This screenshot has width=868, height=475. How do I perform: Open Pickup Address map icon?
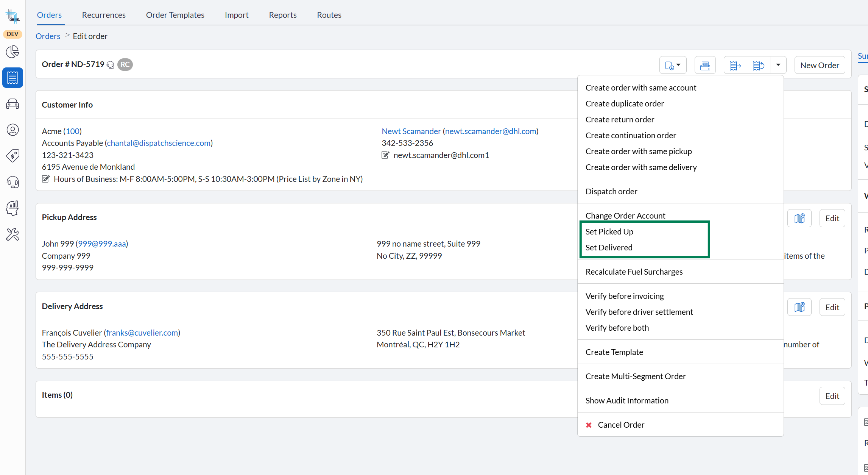tap(799, 218)
